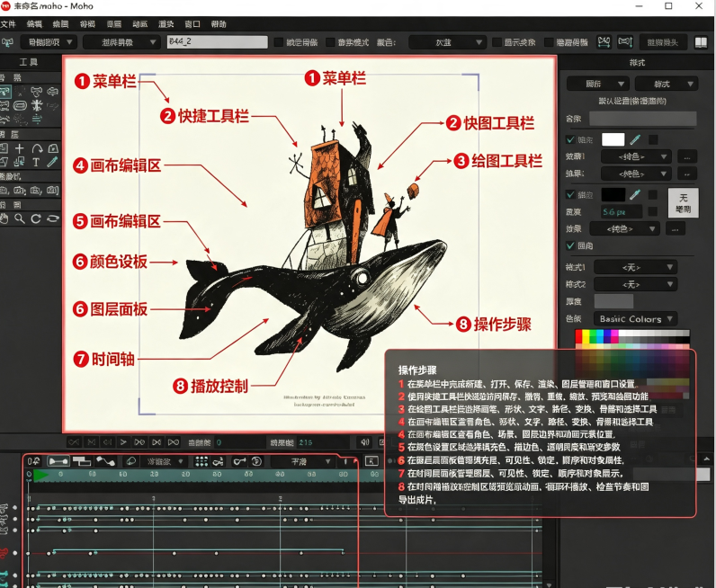Click the dotted grid icon in timeline toolbar
716x588 pixels.
(201, 461)
